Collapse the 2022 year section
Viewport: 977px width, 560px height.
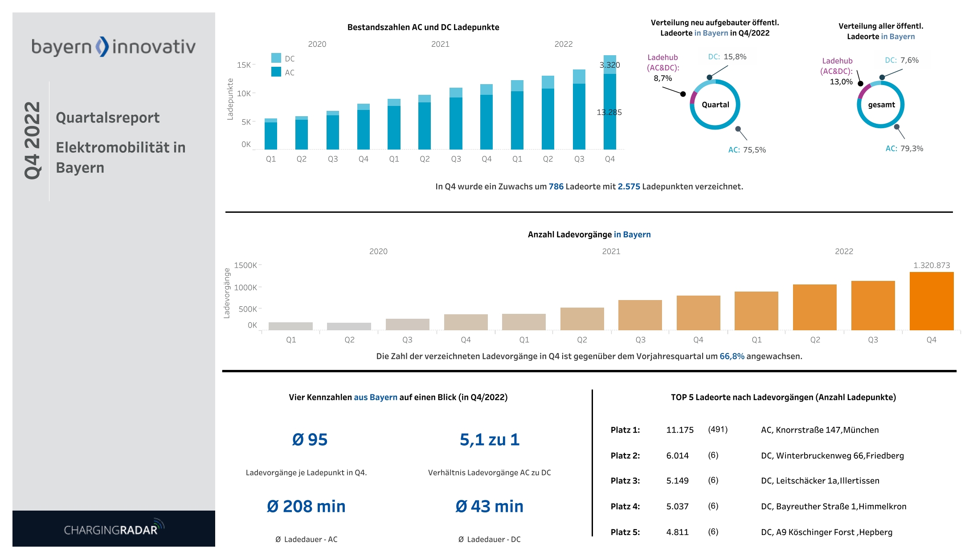[564, 44]
